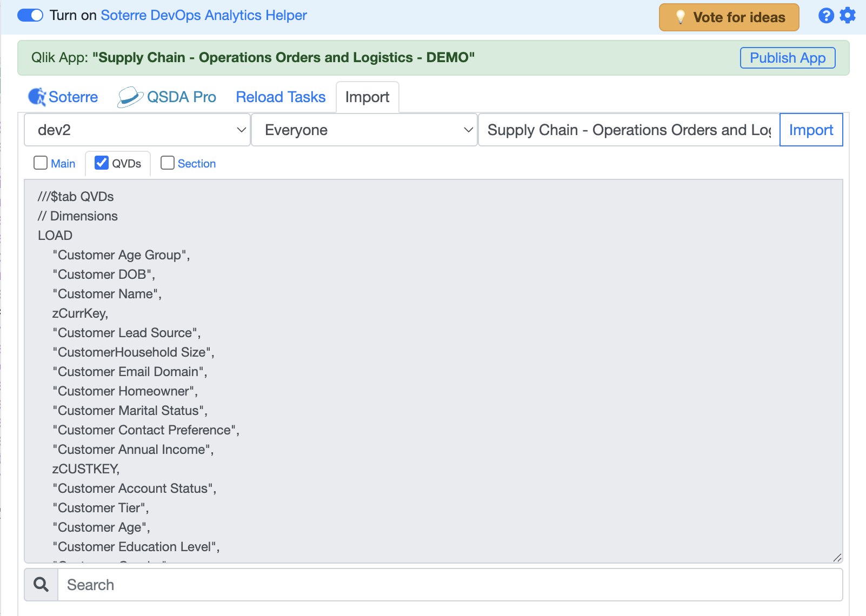
Task: Click the Main script tab label
Action: [63, 164]
